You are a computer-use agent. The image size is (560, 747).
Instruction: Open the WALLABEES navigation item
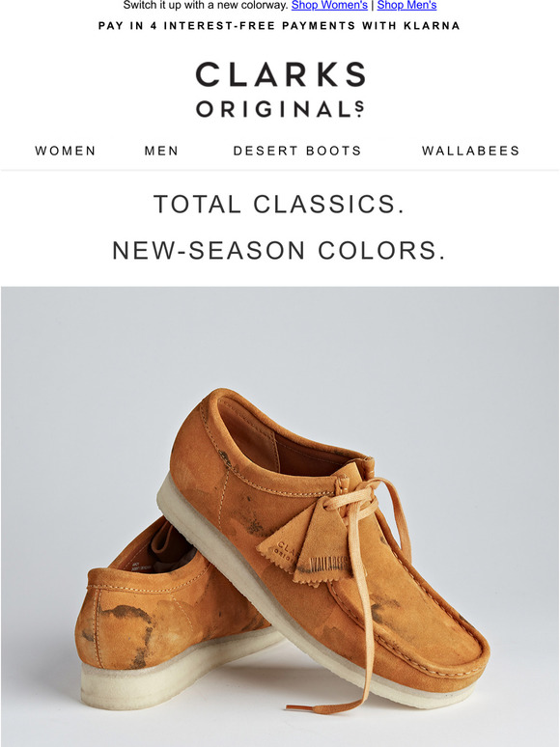(471, 151)
